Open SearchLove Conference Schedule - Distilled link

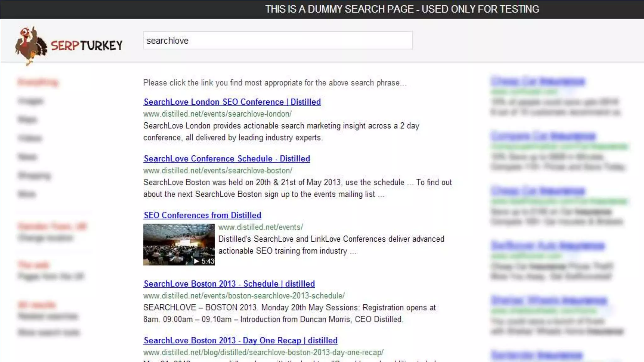(x=227, y=159)
